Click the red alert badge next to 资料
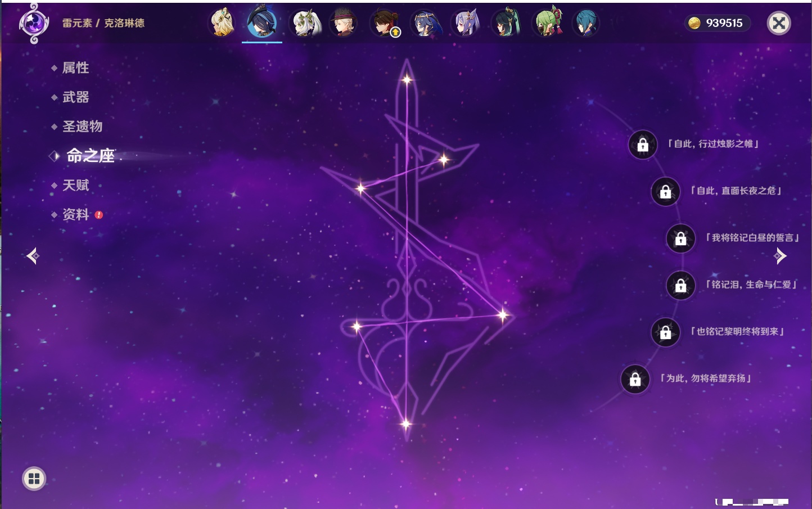The image size is (812, 509). pos(99,215)
